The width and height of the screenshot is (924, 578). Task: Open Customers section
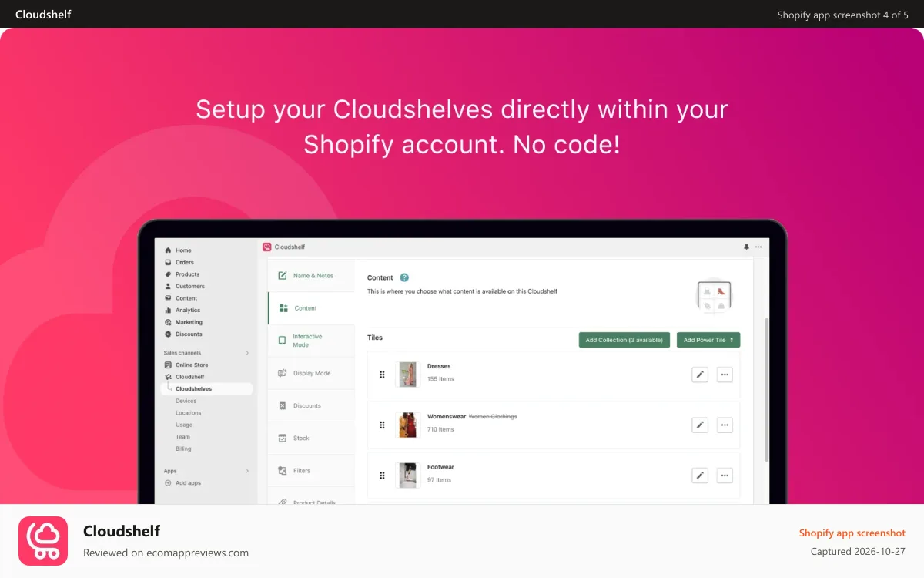189,286
